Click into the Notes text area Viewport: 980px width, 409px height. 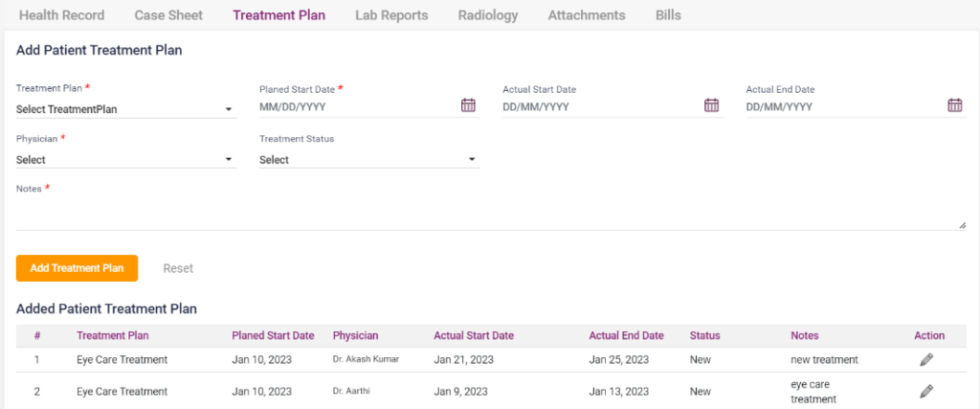(x=479, y=215)
